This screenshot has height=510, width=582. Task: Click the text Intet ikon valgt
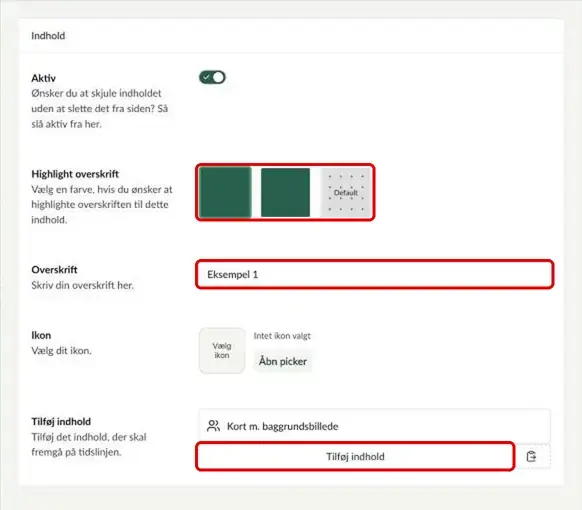(282, 336)
